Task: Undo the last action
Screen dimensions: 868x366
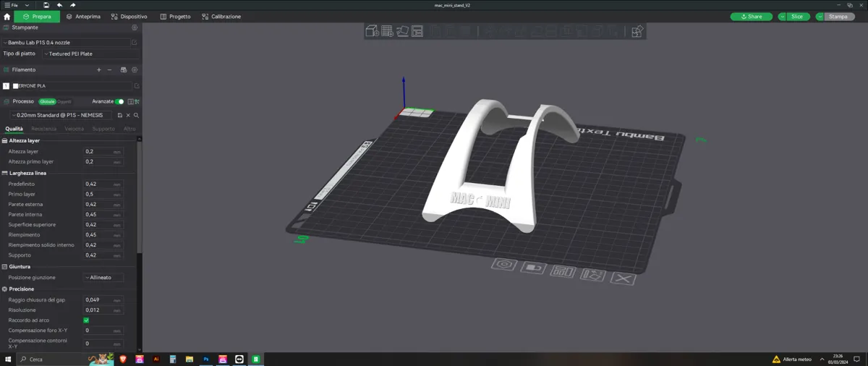Action: [59, 5]
